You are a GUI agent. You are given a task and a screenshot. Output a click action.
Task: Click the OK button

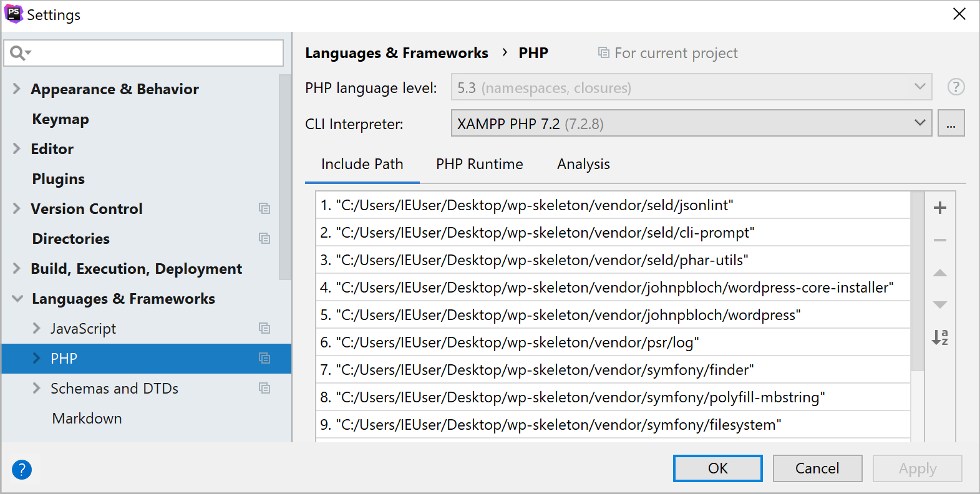click(717, 468)
